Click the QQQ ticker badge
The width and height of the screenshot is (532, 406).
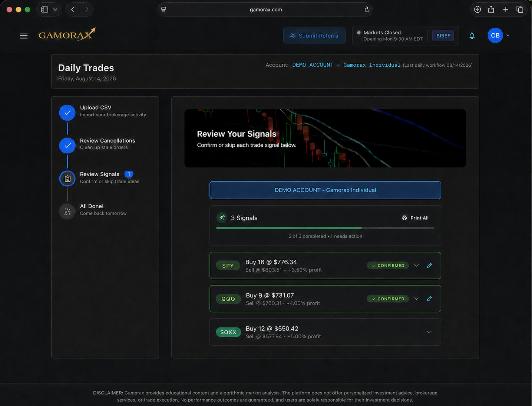(x=228, y=299)
